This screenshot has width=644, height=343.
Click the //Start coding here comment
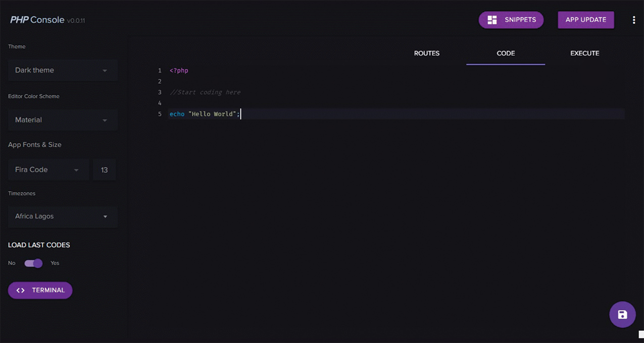click(205, 92)
